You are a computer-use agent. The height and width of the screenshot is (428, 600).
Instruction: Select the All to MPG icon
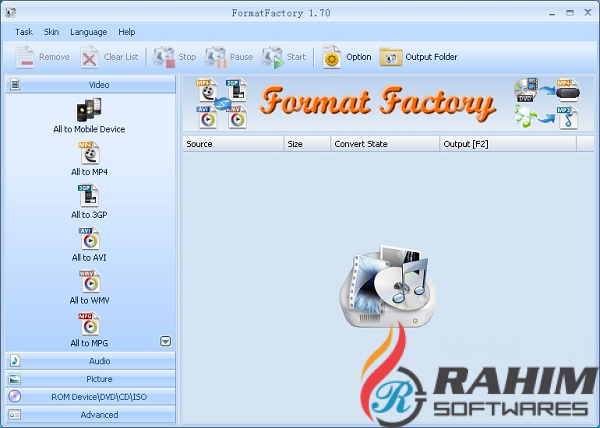click(89, 324)
